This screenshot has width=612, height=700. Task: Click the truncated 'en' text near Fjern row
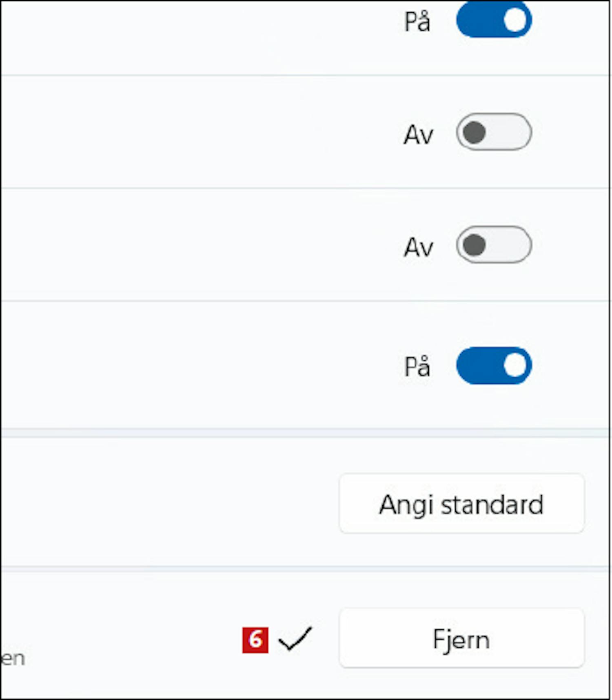coord(13,658)
